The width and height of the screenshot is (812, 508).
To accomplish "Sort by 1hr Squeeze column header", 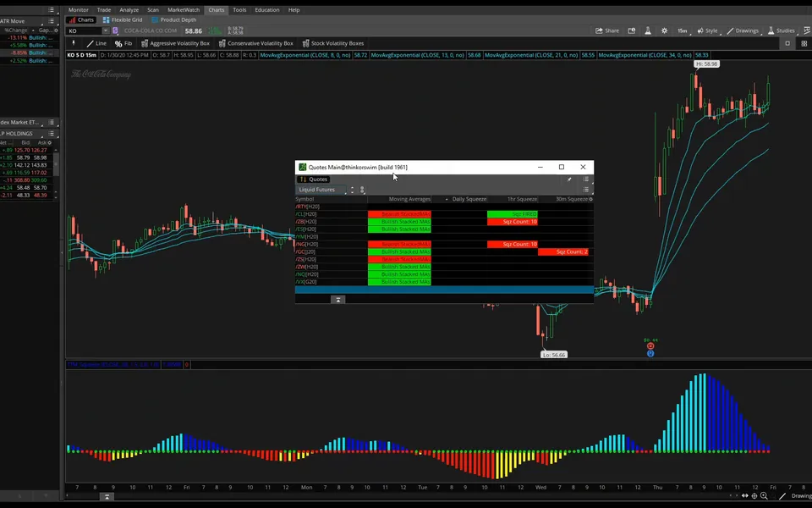I will click(522, 199).
